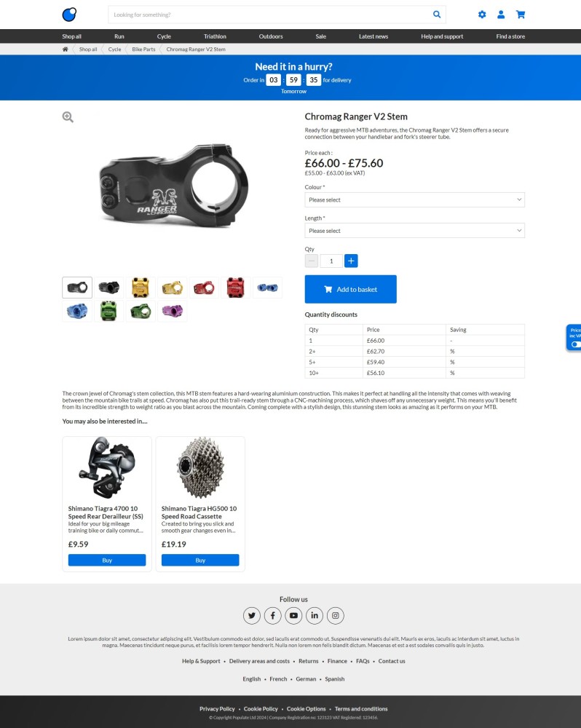Screen dimensions: 581x728
Task: Increase quantity with the plus button
Action: click(351, 261)
